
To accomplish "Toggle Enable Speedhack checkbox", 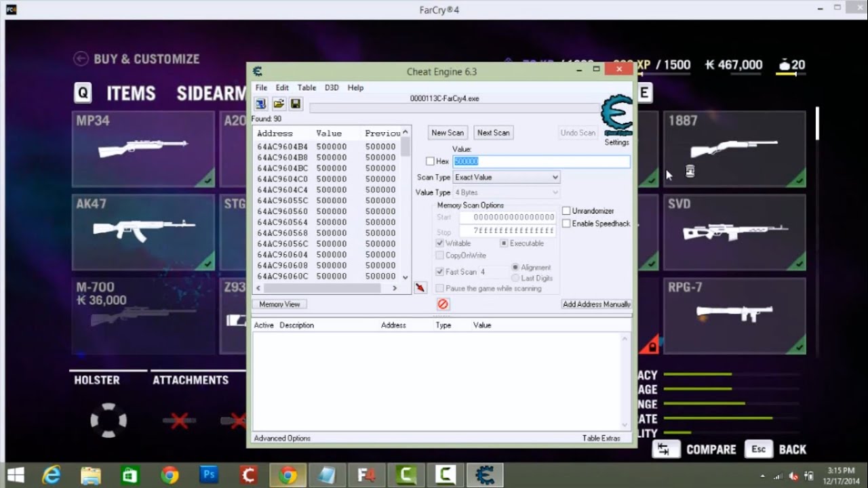I will 566,223.
